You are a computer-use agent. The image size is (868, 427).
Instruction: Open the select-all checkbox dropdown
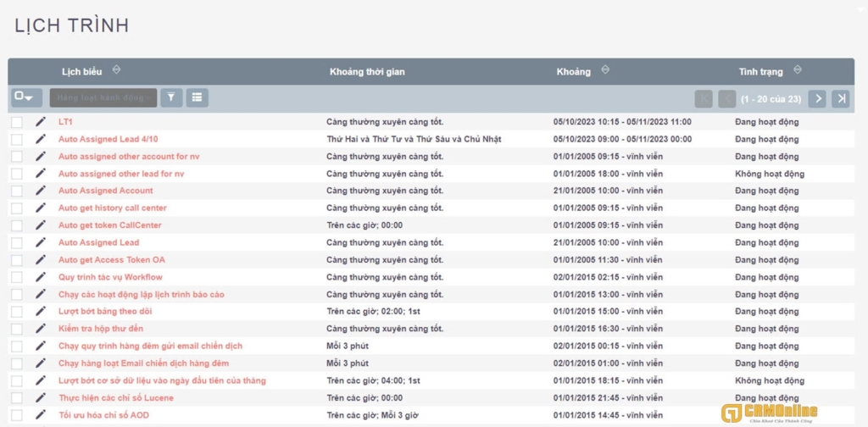click(x=26, y=98)
